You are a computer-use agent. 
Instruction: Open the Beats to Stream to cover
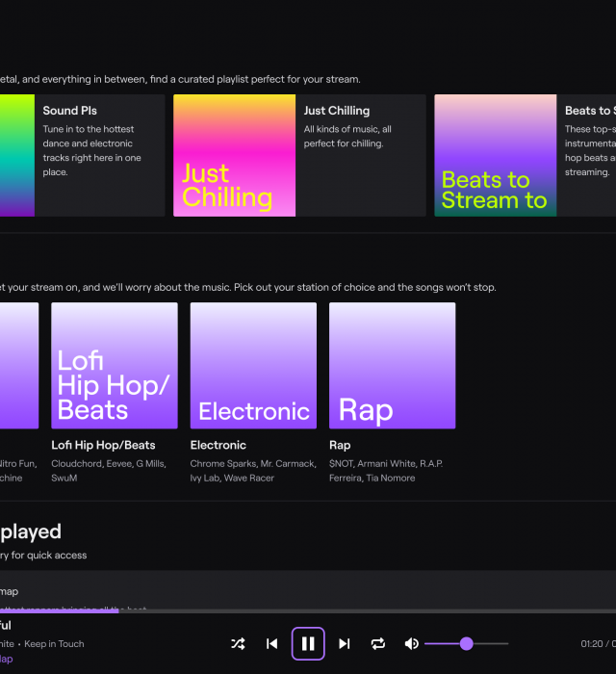(x=495, y=155)
